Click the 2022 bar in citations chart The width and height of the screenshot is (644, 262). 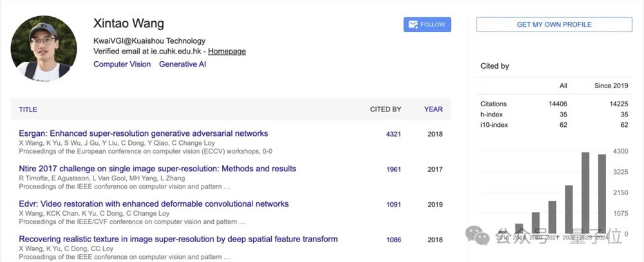click(x=569, y=209)
